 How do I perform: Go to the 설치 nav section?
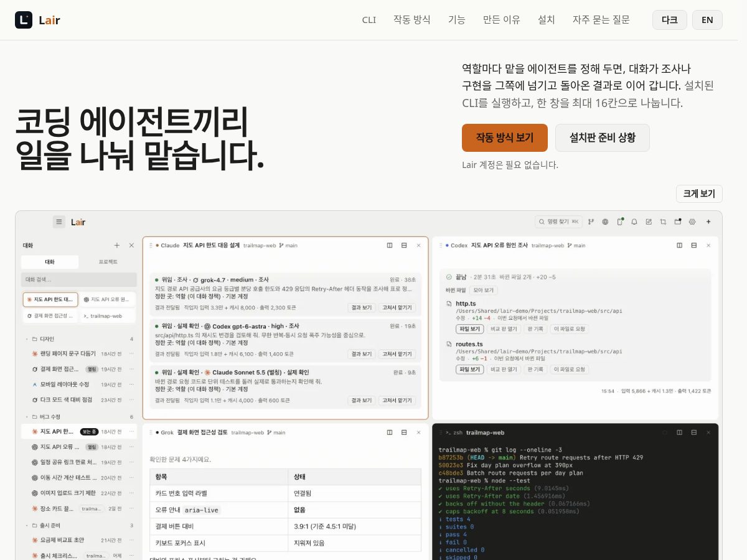point(547,20)
